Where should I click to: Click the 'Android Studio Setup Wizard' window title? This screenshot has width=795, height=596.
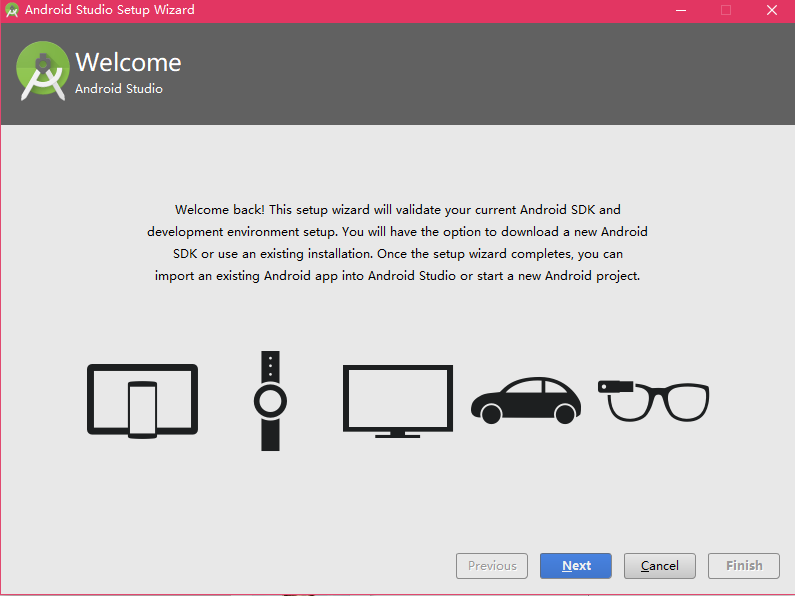(x=110, y=10)
